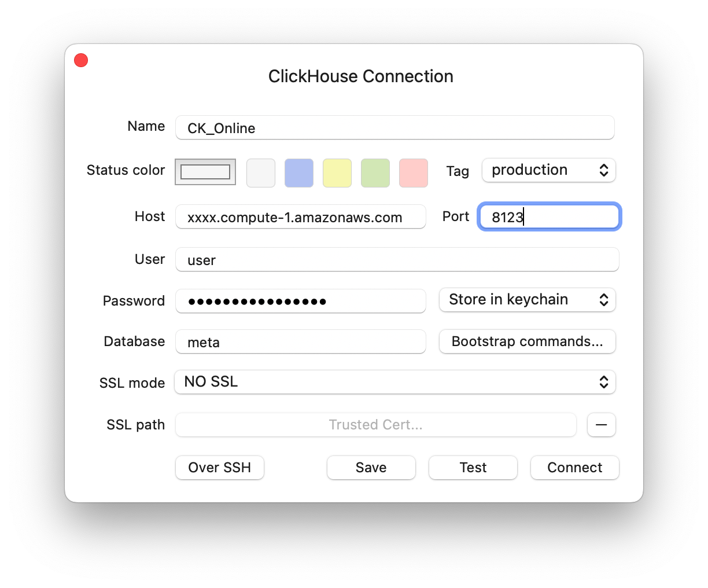Click the Test button
This screenshot has height=588, width=708.
coord(473,468)
